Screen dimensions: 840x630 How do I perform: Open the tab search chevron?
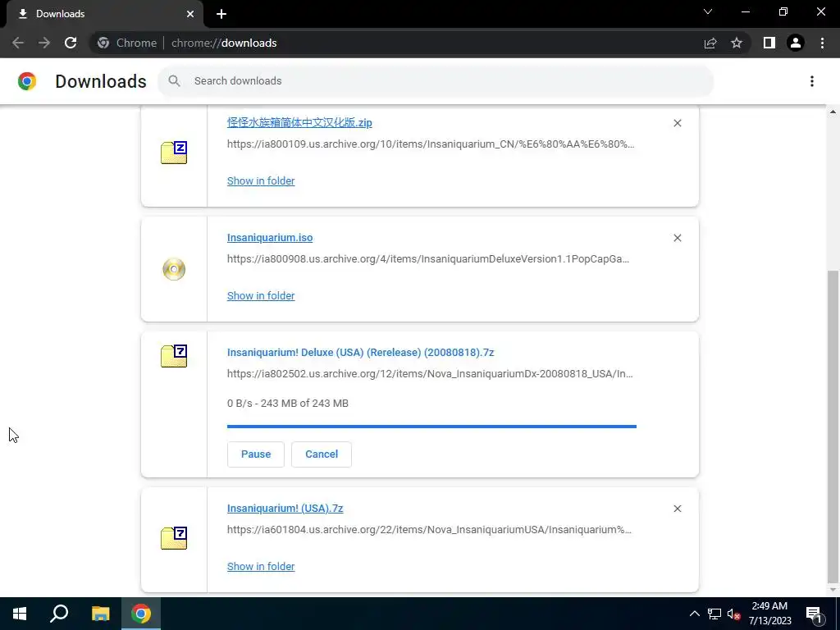(708, 11)
